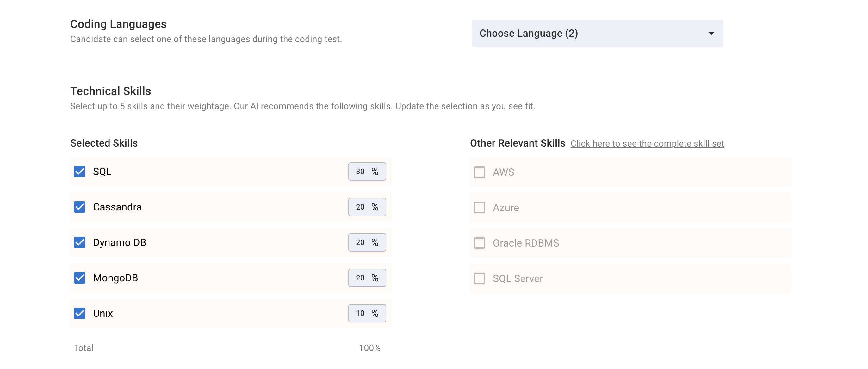Open the Choose Language dropdown
This screenshot has width=868, height=369.
pos(597,33)
